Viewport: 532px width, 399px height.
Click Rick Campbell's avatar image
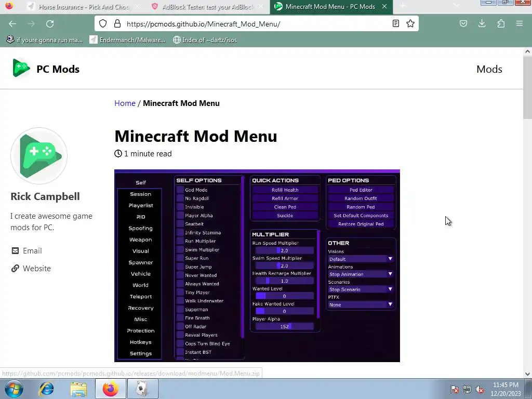click(x=39, y=156)
